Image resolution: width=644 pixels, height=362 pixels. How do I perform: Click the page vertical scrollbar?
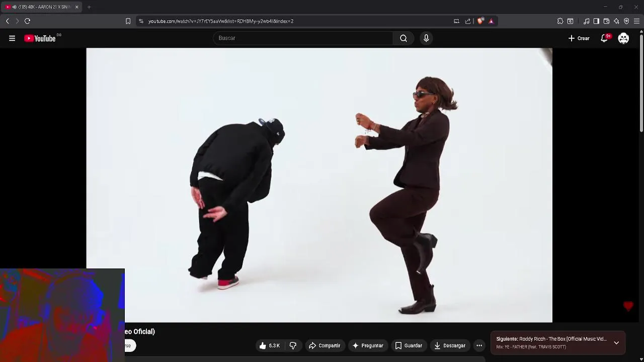click(641, 83)
